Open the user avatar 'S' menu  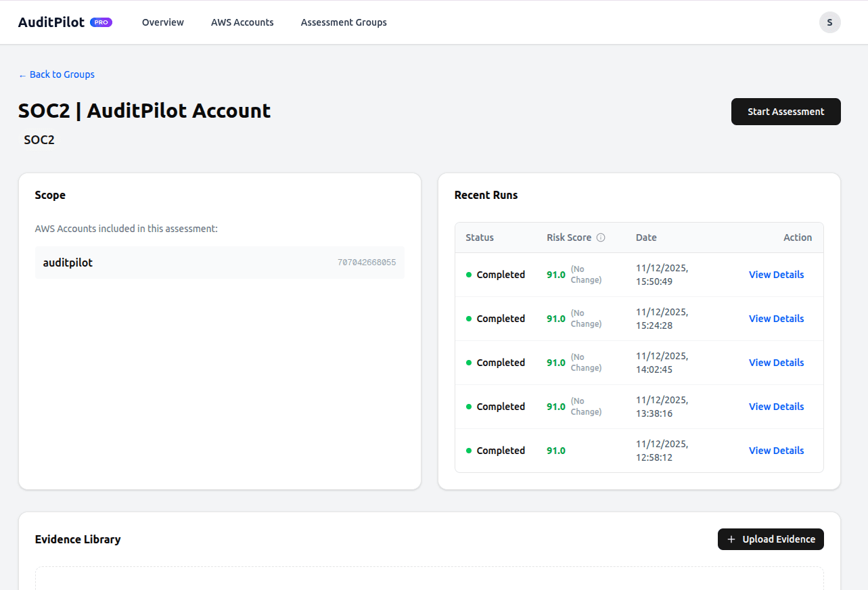pos(829,22)
